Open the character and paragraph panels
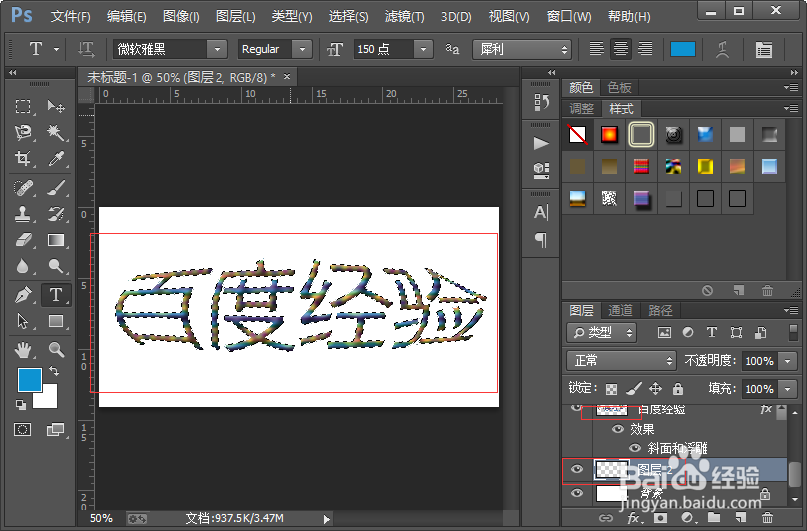Image resolution: width=807 pixels, height=531 pixels. (764, 49)
